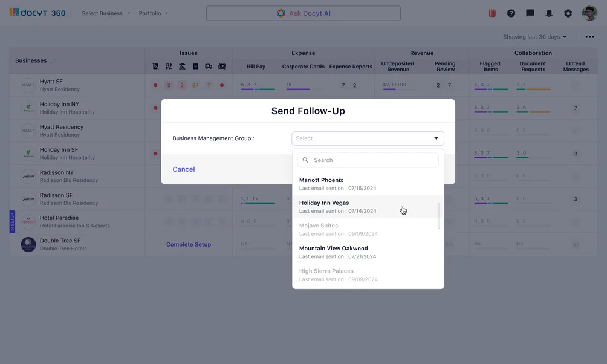The height and width of the screenshot is (364, 607).
Task: Open the settings gear icon
Action: pos(568,13)
